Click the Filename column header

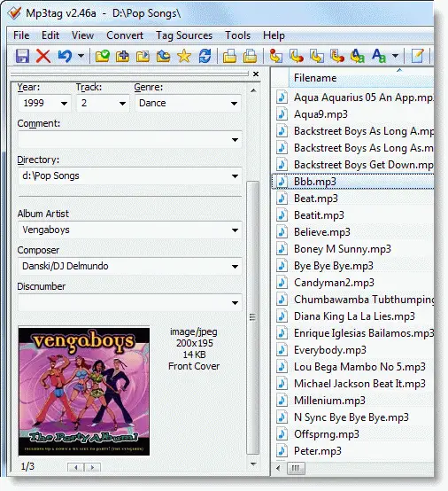[x=361, y=78]
